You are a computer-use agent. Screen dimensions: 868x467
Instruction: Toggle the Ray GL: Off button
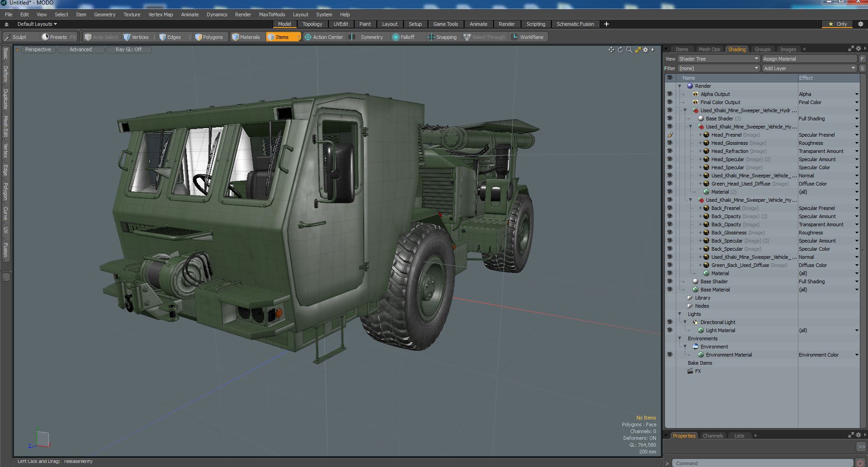point(128,50)
